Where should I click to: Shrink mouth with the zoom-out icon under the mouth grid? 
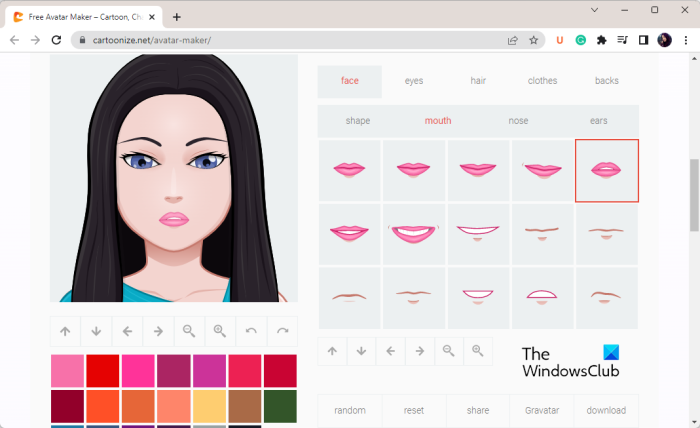(x=449, y=351)
